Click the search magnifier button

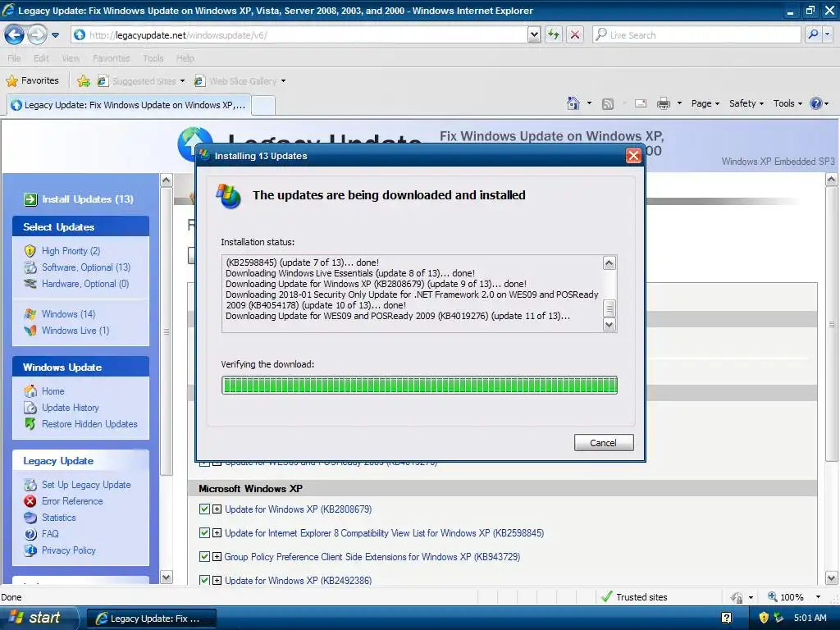813,34
